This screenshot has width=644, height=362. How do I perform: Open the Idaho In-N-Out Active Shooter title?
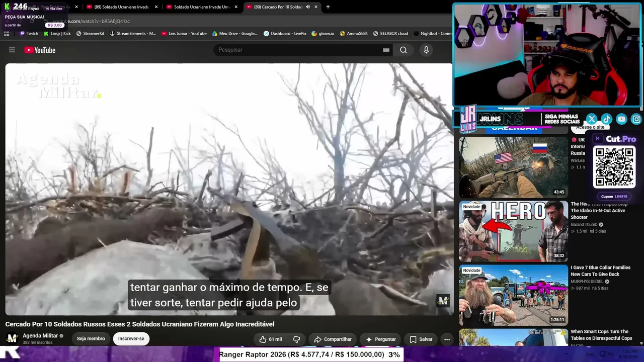click(x=599, y=211)
